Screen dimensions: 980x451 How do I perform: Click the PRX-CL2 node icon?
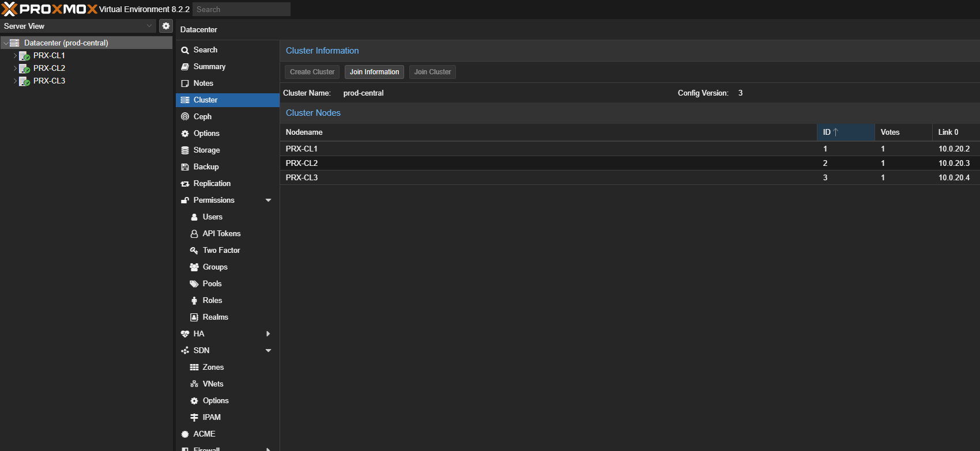pos(24,69)
